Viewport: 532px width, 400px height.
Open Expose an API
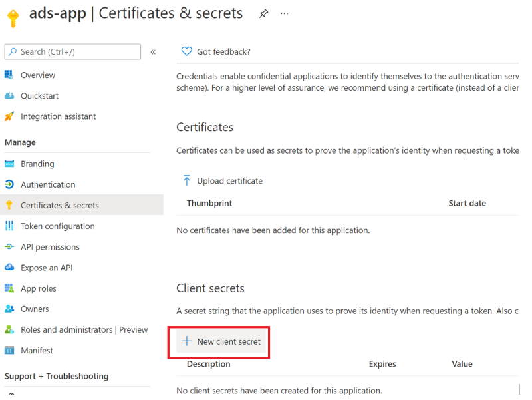[47, 268]
